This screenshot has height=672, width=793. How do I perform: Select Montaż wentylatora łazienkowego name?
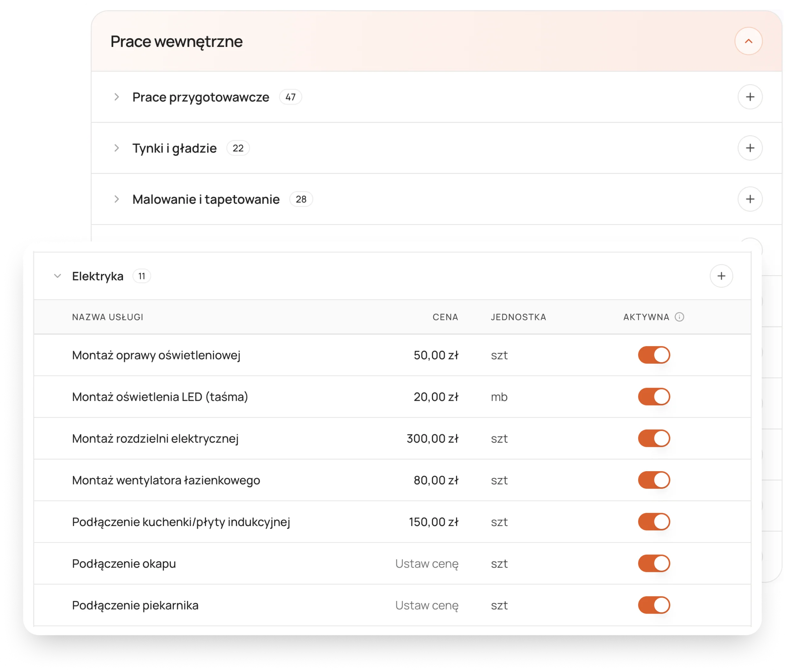[166, 480]
